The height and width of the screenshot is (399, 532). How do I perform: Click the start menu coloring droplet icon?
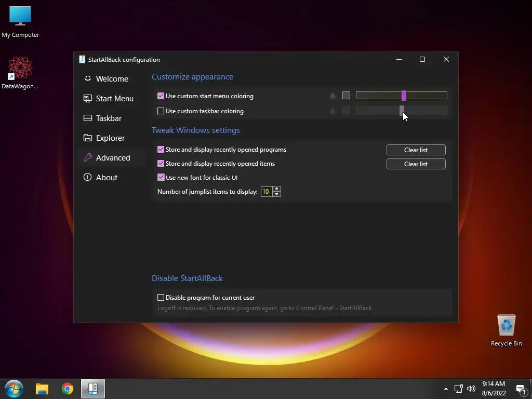click(x=333, y=96)
